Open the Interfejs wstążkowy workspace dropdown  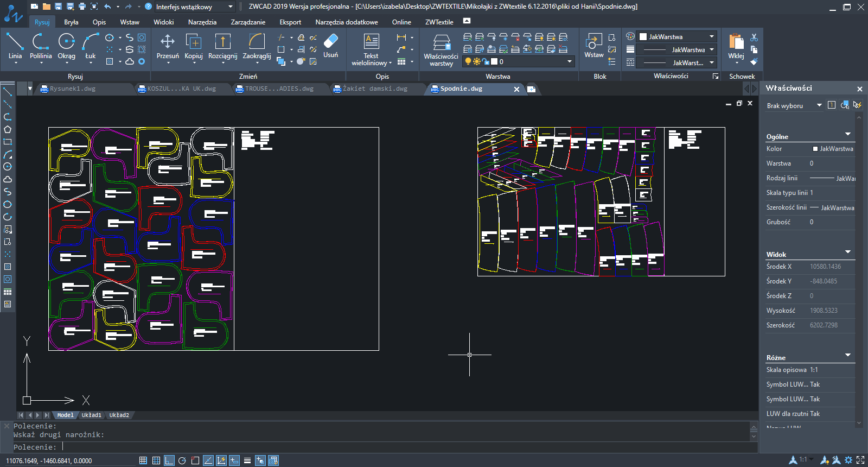195,7
